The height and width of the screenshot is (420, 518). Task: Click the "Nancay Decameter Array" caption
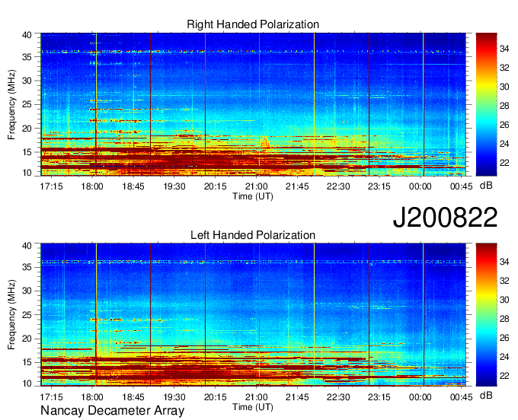(x=112, y=411)
